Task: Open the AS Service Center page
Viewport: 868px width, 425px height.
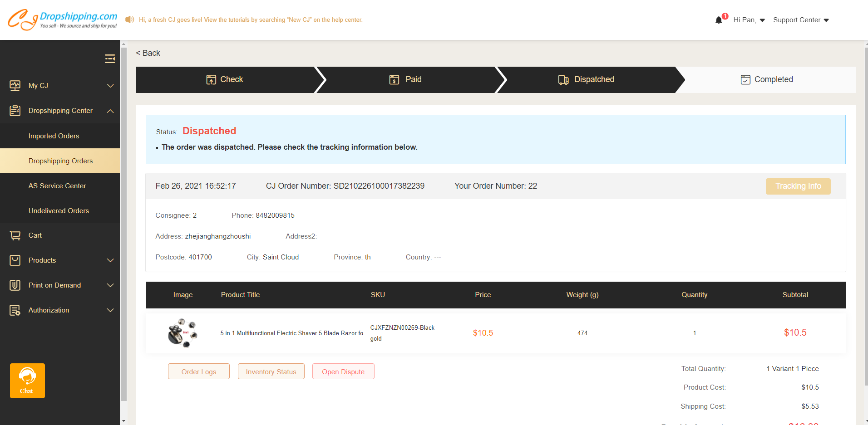Action: [57, 186]
